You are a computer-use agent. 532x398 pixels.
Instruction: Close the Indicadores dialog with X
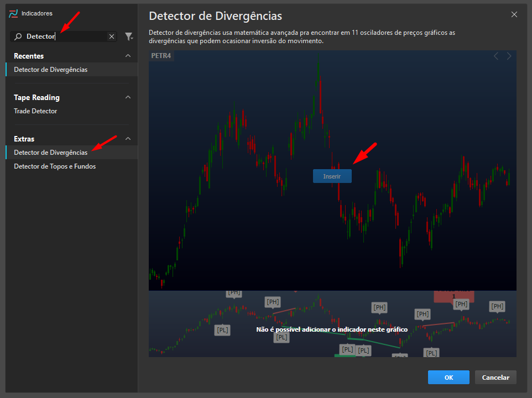tap(514, 14)
